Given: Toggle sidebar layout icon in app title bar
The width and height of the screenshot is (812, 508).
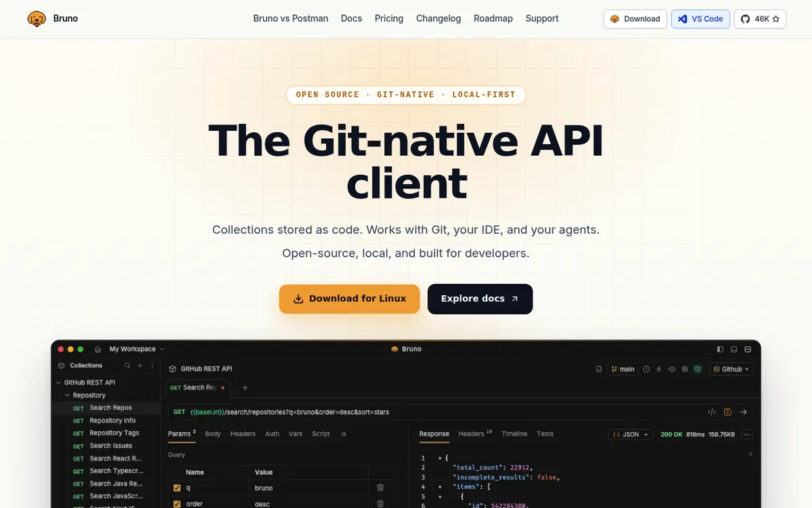Looking at the screenshot, I should pyautogui.click(x=720, y=350).
